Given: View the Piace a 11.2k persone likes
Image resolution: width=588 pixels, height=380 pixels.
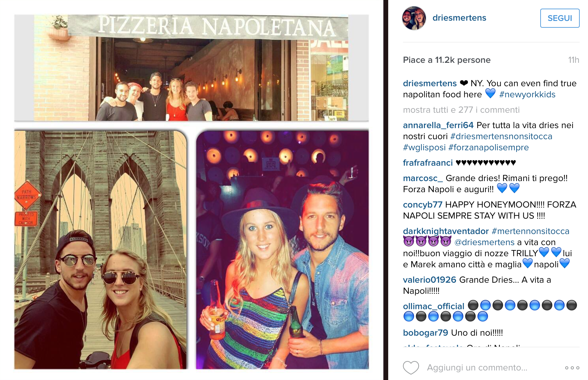Looking at the screenshot, I should pyautogui.click(x=447, y=60).
